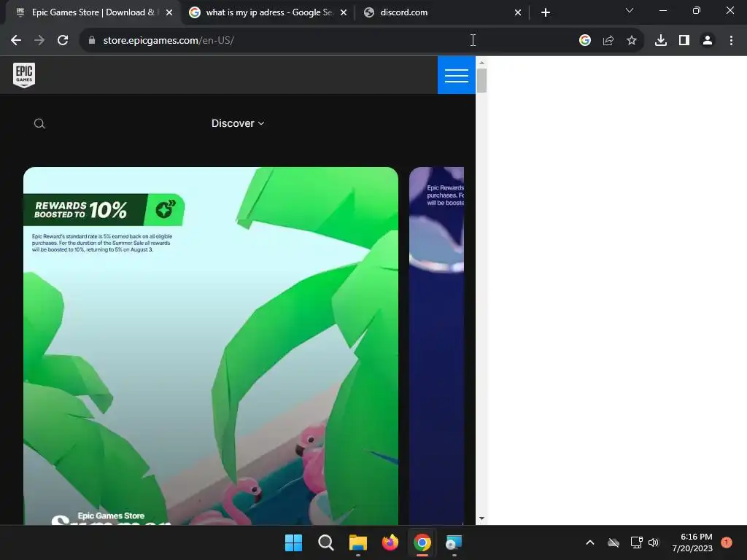747x560 pixels.
Task: Click the vertical scrollbar thumb
Action: pos(481,80)
